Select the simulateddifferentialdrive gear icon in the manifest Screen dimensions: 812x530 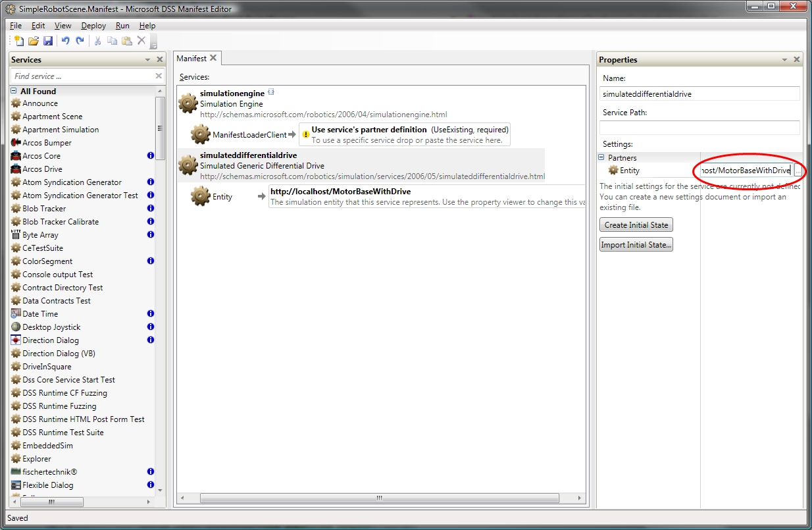pos(188,165)
